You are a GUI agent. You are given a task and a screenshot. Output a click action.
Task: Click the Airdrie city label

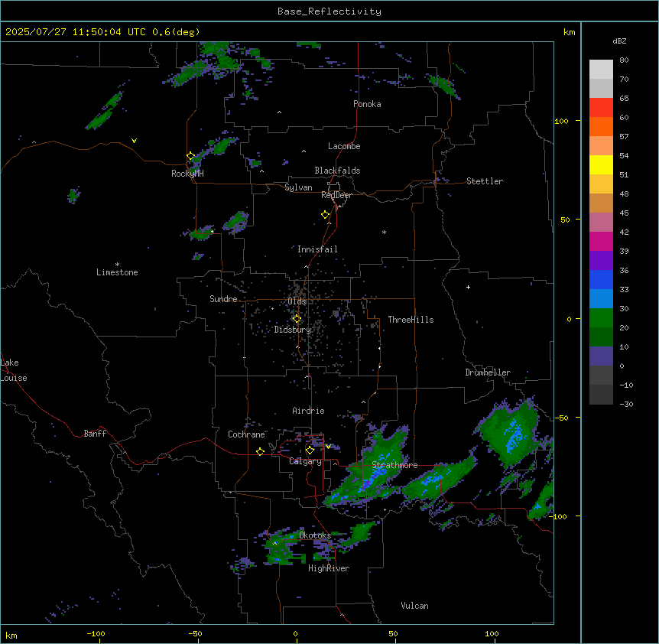click(308, 411)
